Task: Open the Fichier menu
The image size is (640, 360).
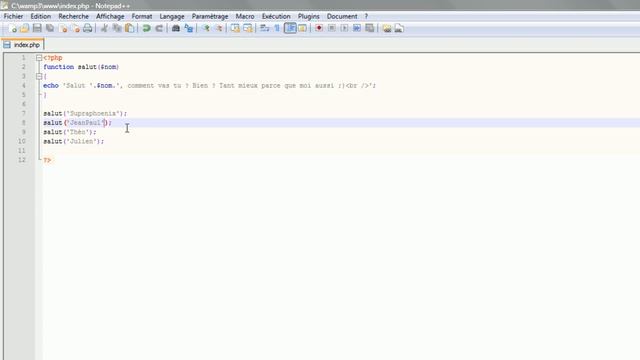Action: pyautogui.click(x=13, y=16)
